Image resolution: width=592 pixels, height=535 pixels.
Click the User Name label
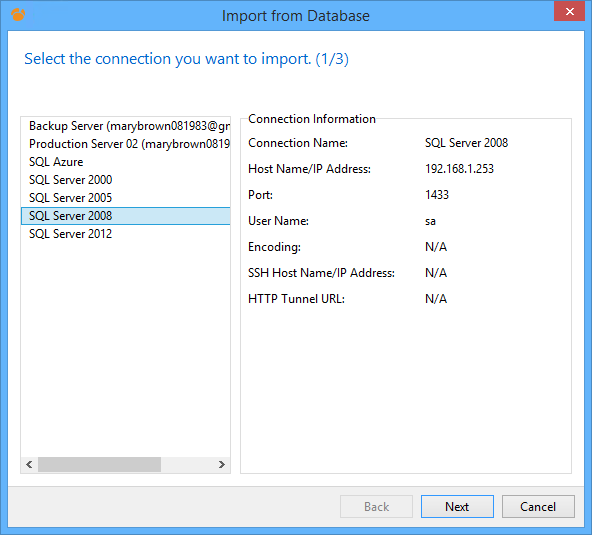tap(278, 221)
